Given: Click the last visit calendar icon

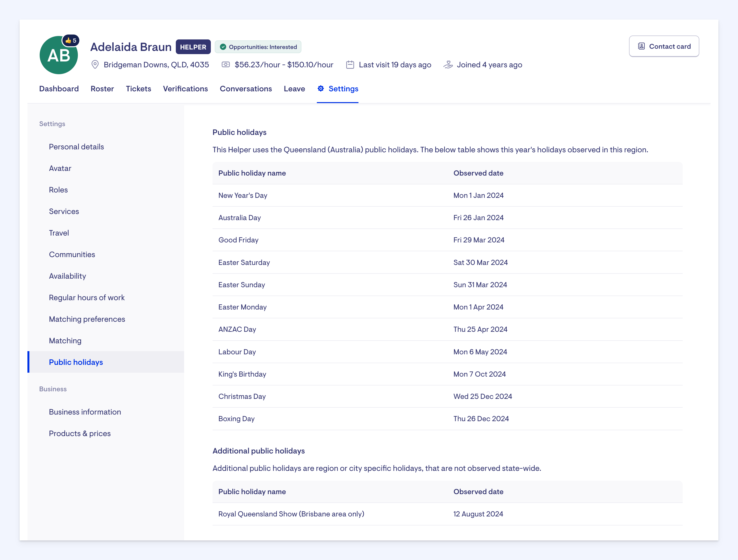Looking at the screenshot, I should tap(350, 65).
